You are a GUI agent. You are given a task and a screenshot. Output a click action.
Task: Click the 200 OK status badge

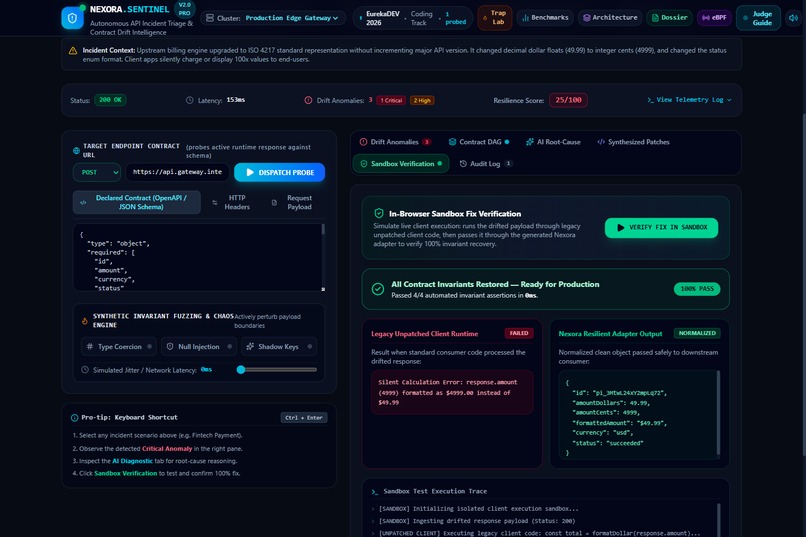click(110, 100)
